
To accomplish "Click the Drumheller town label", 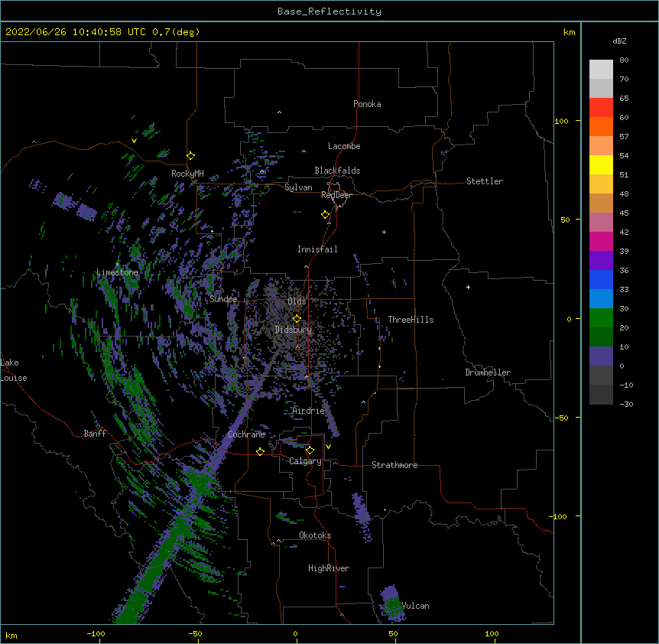I will pyautogui.click(x=488, y=372).
